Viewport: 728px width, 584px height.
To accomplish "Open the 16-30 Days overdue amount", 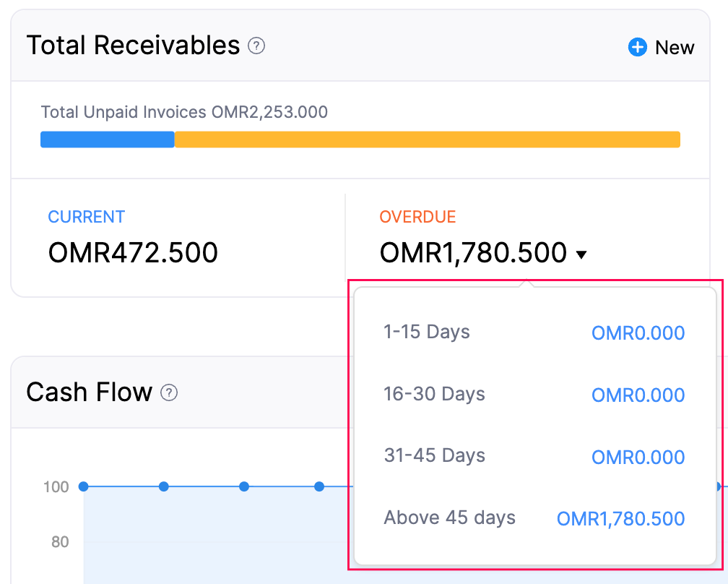I will 638,395.
